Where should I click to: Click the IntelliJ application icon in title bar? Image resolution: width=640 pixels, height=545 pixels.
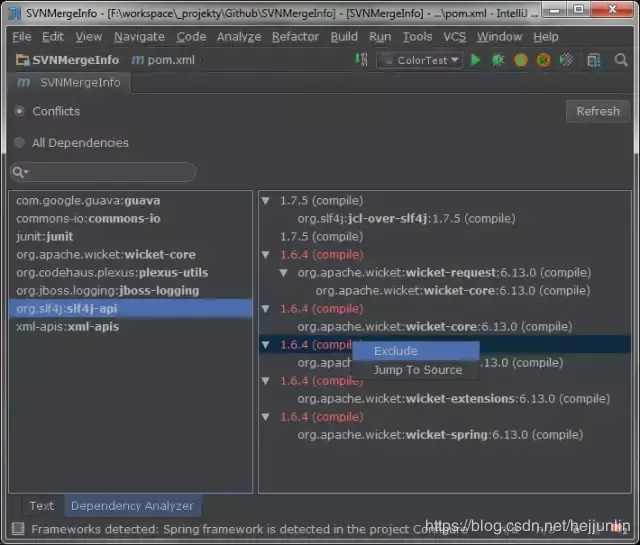coord(15,13)
